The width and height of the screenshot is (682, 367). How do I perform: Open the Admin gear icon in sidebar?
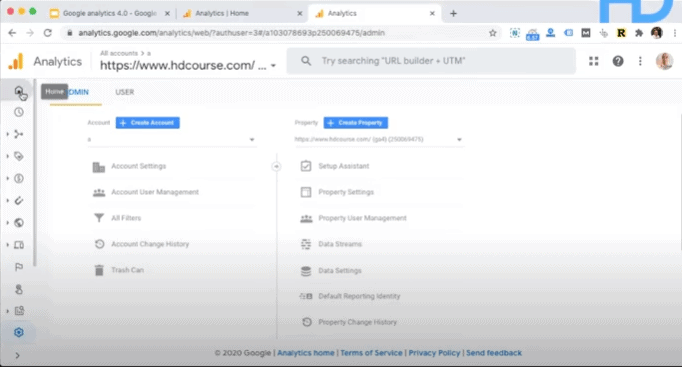point(19,333)
